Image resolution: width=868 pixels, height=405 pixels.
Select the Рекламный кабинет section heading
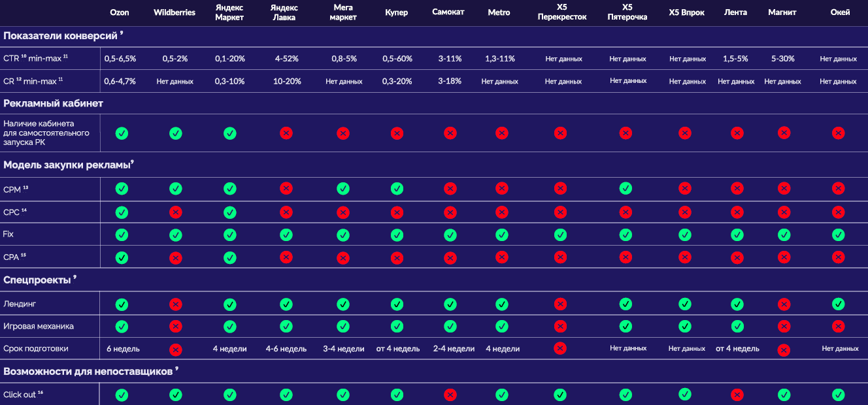tap(53, 103)
